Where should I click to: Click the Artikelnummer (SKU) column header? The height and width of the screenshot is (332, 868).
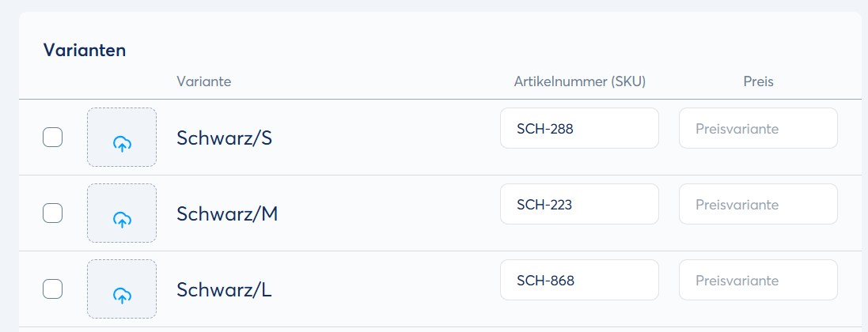(x=580, y=81)
